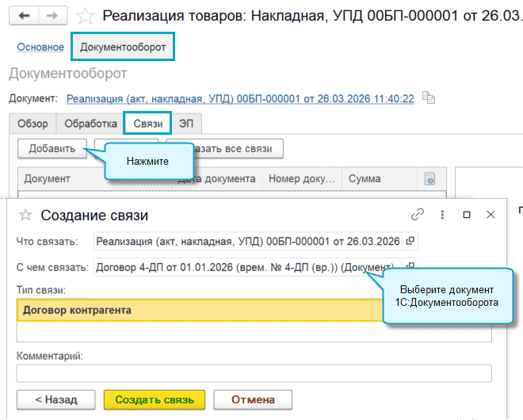Image resolution: width=523 pixels, height=420 pixels.
Task: Select the Договор контрагента link type row
Action: (x=200, y=311)
